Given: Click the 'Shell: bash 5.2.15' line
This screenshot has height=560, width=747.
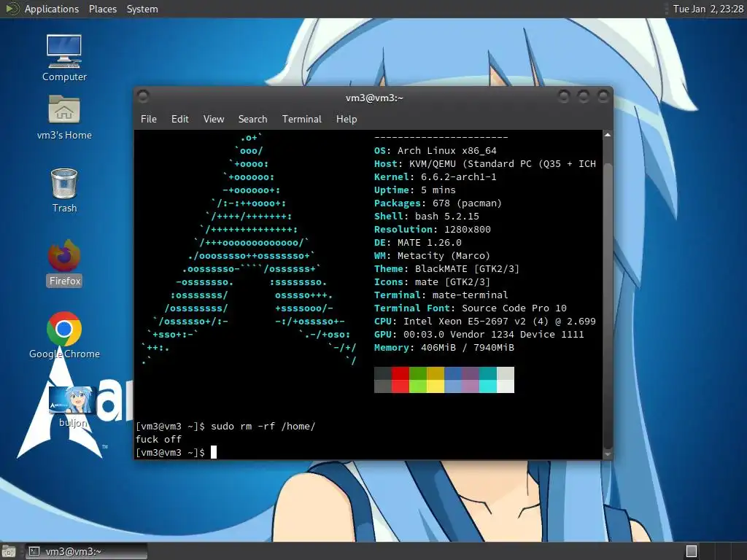Looking at the screenshot, I should click(x=426, y=216).
